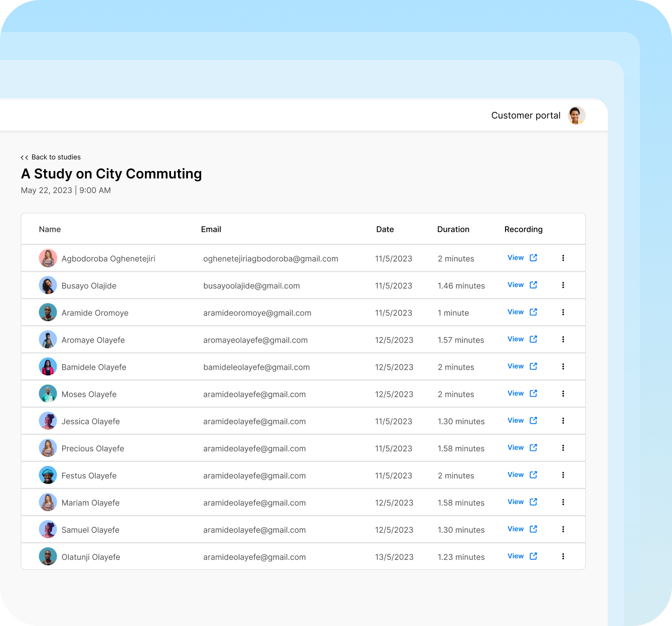Click the Name column header
The height and width of the screenshot is (626, 672).
tap(50, 229)
